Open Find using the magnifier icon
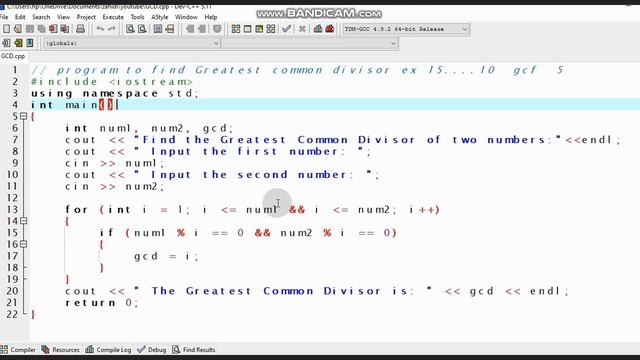Viewport: 640px width, 360px height. pyautogui.click(x=130, y=29)
